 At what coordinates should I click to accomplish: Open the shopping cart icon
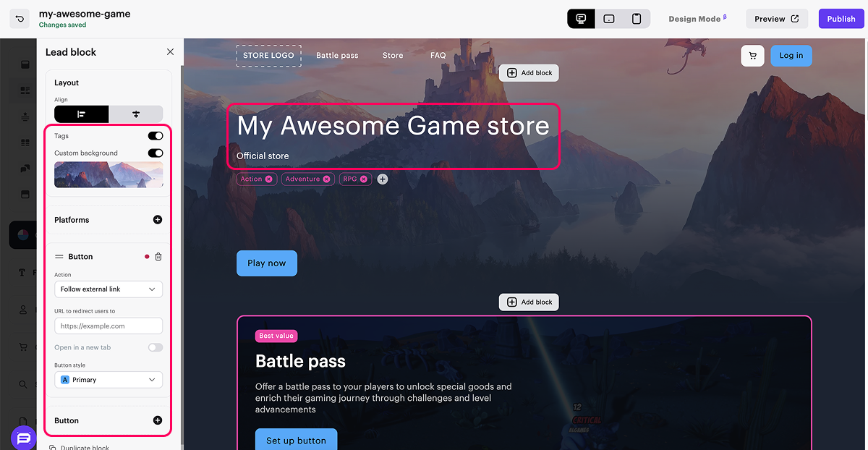pos(753,56)
